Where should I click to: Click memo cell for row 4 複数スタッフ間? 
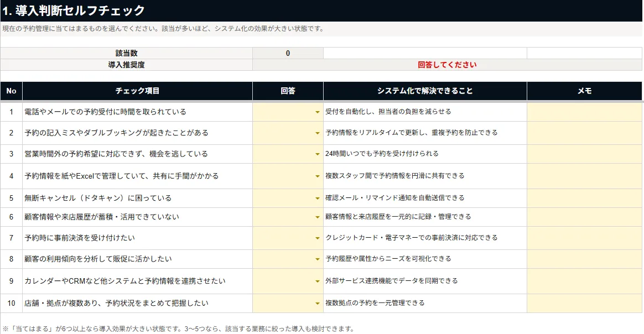[x=584, y=176]
